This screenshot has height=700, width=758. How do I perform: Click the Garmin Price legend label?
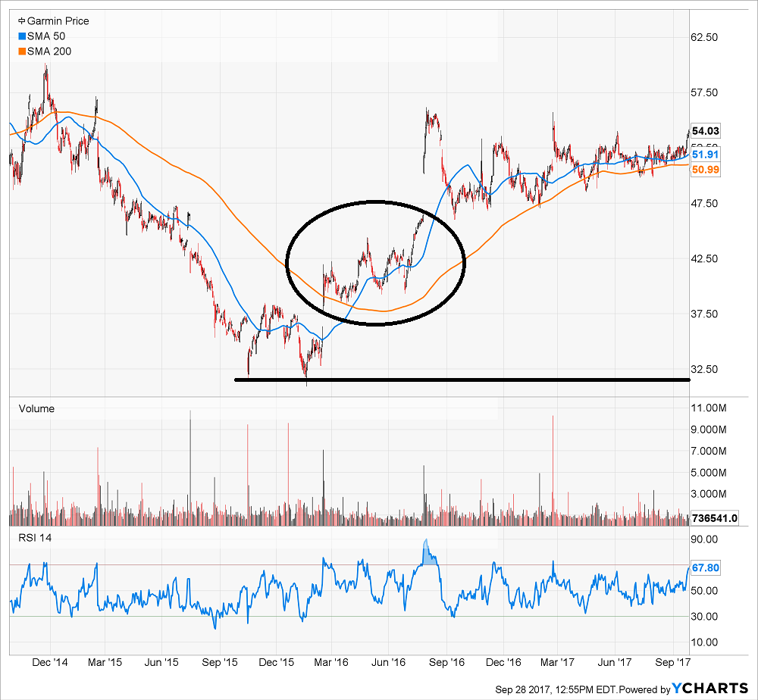pyautogui.click(x=58, y=20)
